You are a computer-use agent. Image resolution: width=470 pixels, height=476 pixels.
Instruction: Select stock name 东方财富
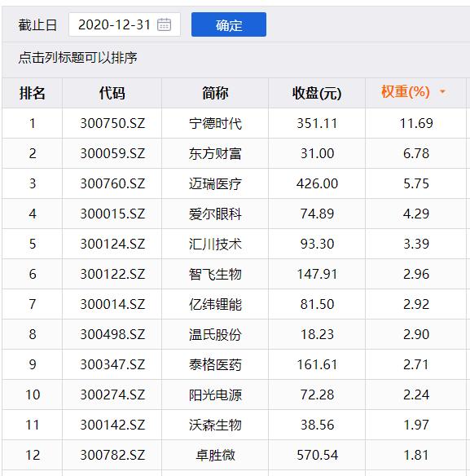pyautogui.click(x=215, y=153)
